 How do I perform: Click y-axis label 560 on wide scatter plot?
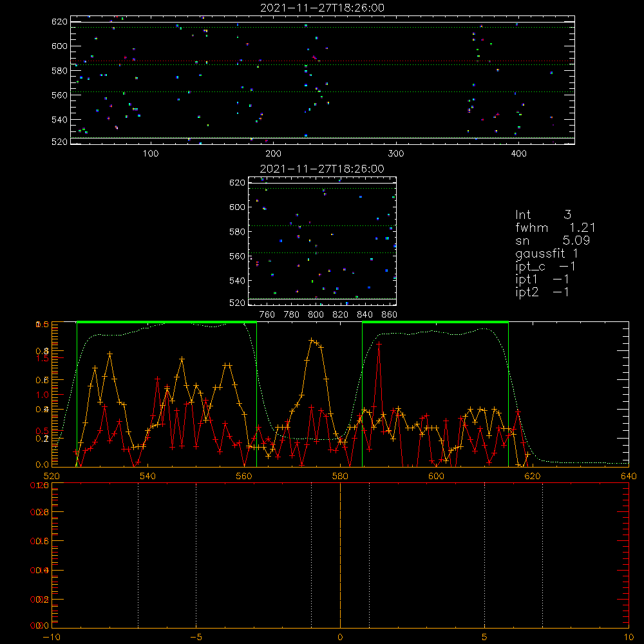[x=59, y=95]
